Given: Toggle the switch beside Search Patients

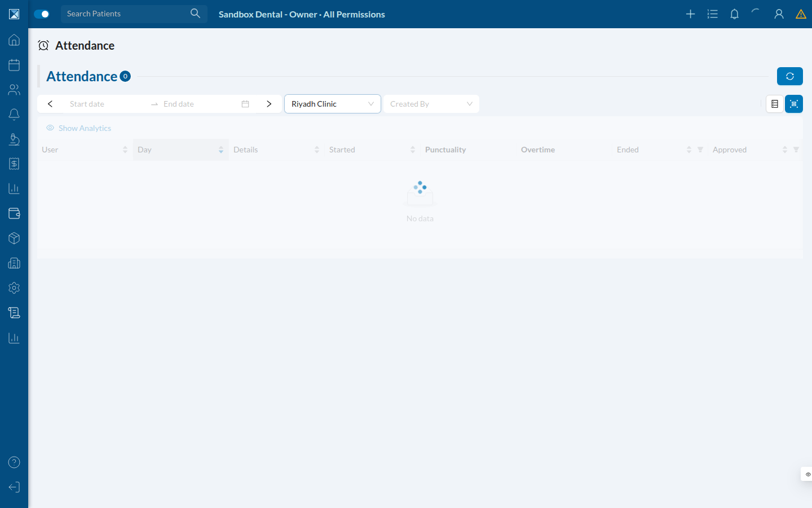Looking at the screenshot, I should [42, 14].
